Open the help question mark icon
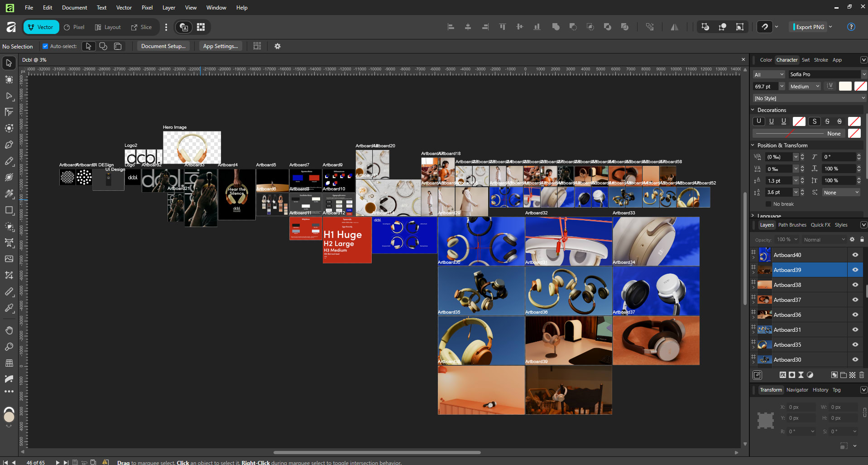This screenshot has height=465, width=868. (851, 27)
